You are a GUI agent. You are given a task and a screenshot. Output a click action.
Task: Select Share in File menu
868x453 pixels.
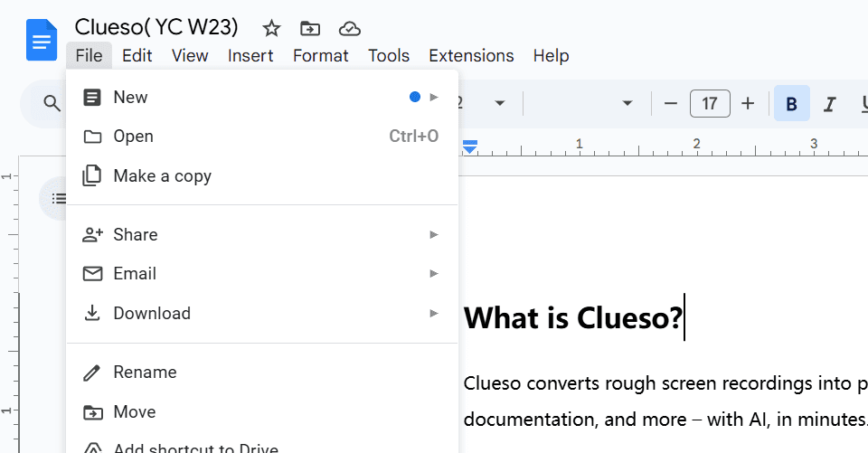click(262, 235)
